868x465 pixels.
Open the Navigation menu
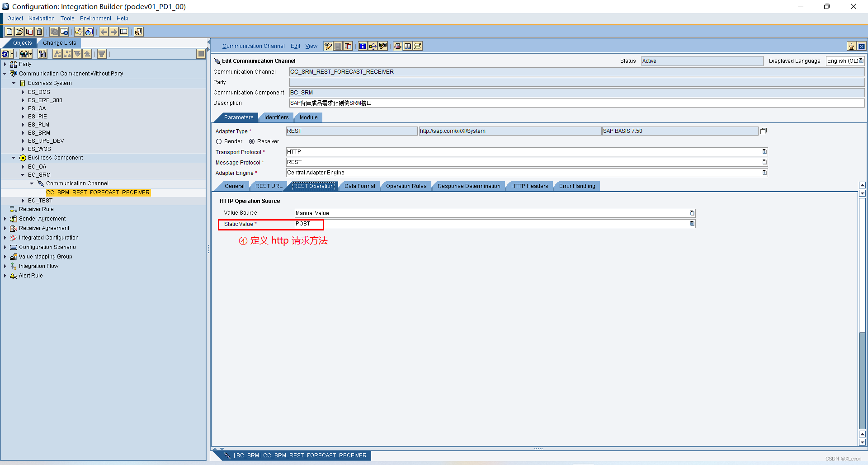[41, 19]
